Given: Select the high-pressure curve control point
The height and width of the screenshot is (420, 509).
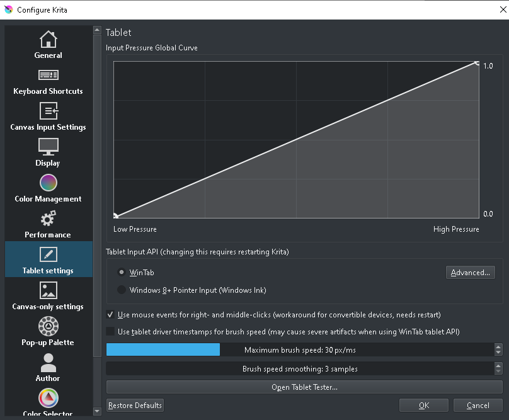Looking at the screenshot, I should 476,63.
